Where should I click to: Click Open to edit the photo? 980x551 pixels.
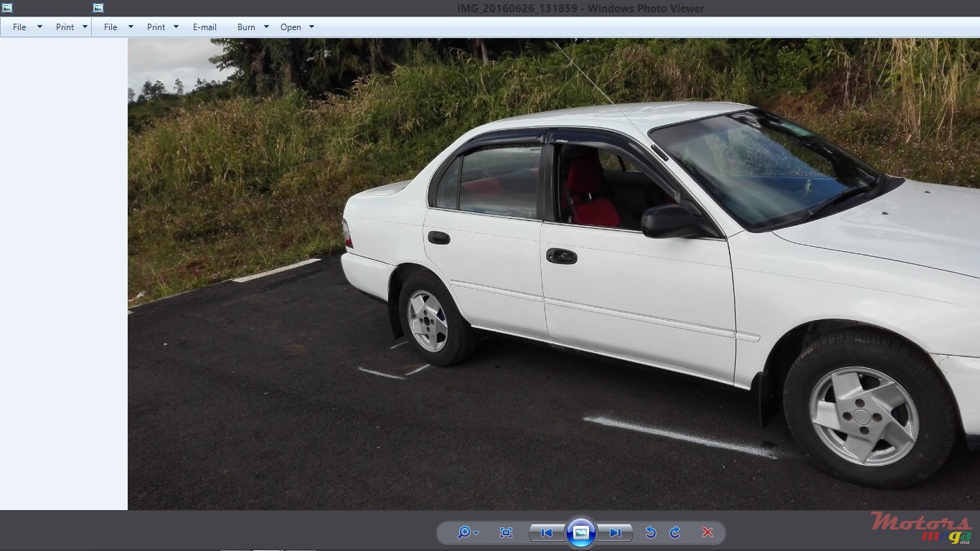tap(292, 27)
